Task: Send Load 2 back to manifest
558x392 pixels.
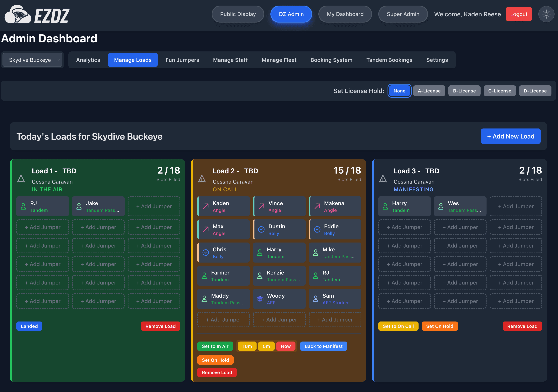Action: point(323,346)
